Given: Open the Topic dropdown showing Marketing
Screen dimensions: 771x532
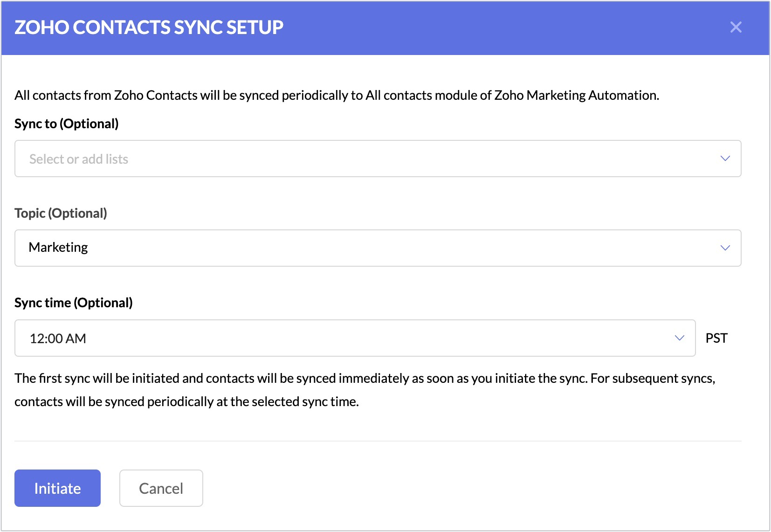Looking at the screenshot, I should click(x=378, y=248).
